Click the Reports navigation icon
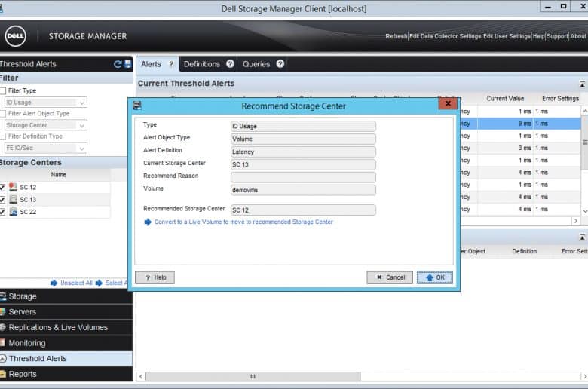The height and width of the screenshot is (389, 588). (x=3, y=374)
